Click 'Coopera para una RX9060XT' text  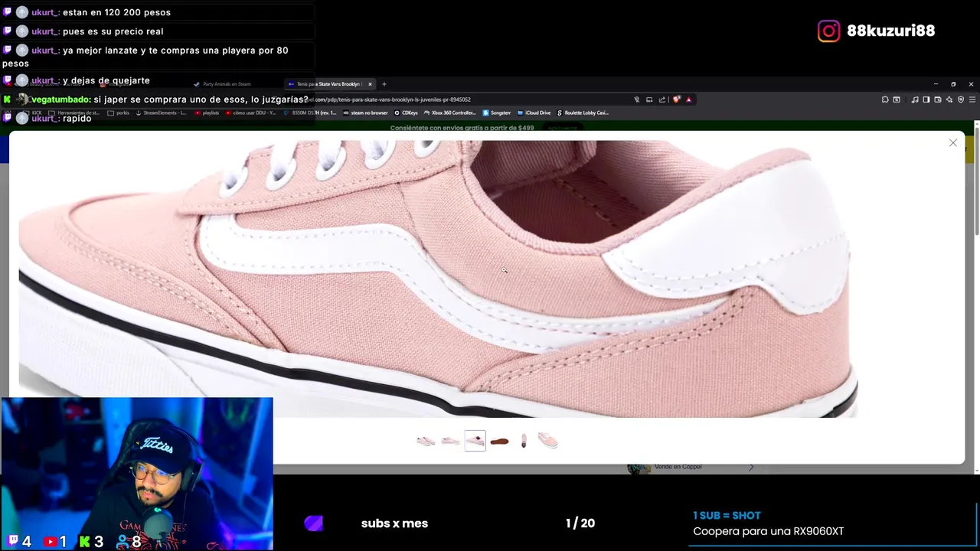(x=768, y=531)
